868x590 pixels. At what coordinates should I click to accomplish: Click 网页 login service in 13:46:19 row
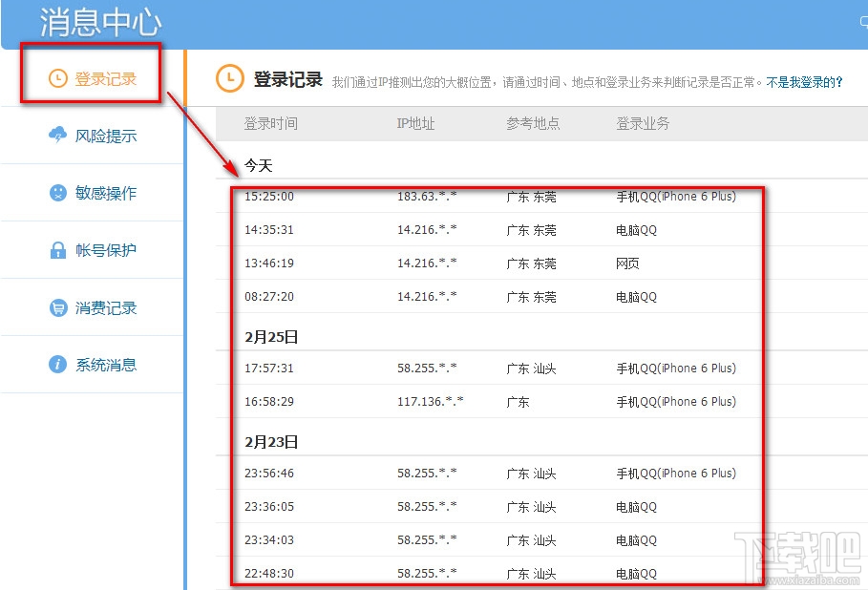627,263
